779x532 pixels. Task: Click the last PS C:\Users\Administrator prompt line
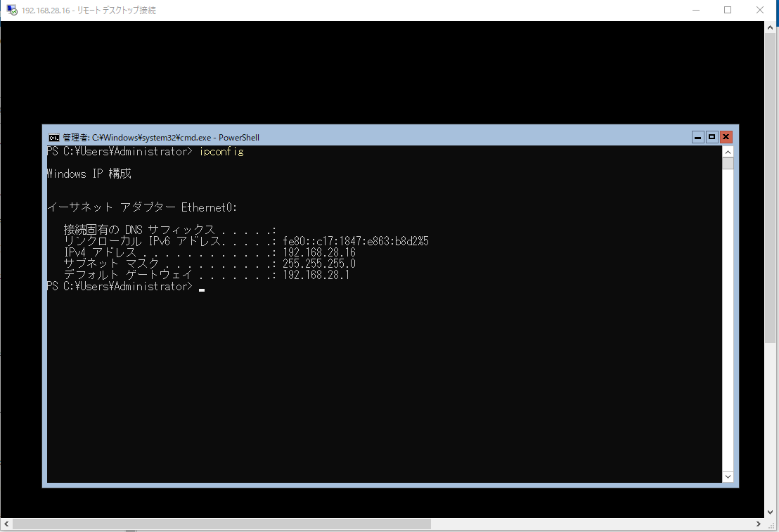[x=120, y=286]
